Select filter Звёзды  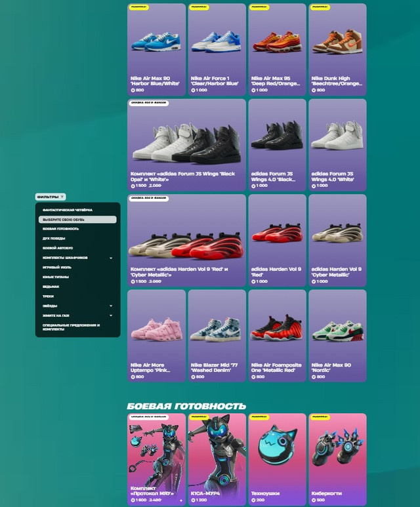tap(50, 306)
